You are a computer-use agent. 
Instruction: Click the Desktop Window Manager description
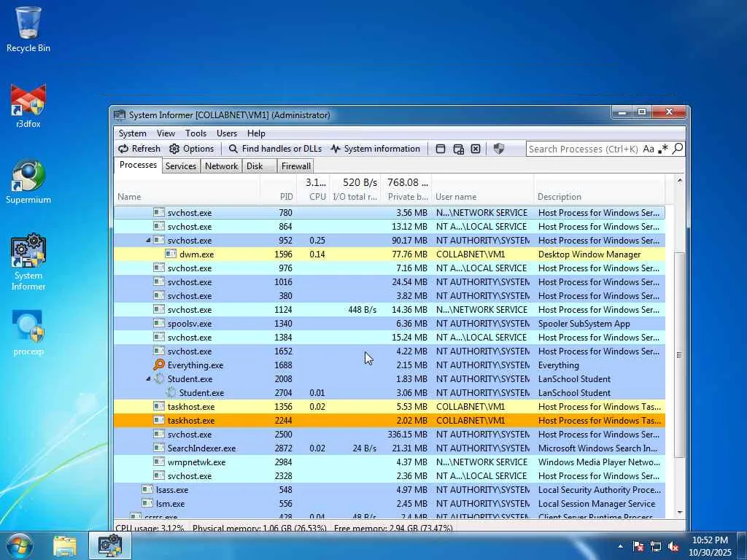[x=589, y=254]
